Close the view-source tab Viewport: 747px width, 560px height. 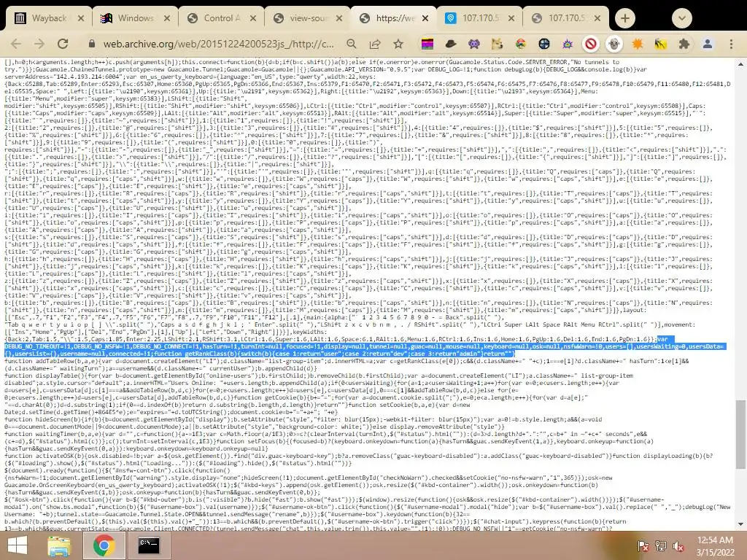coord(339,18)
